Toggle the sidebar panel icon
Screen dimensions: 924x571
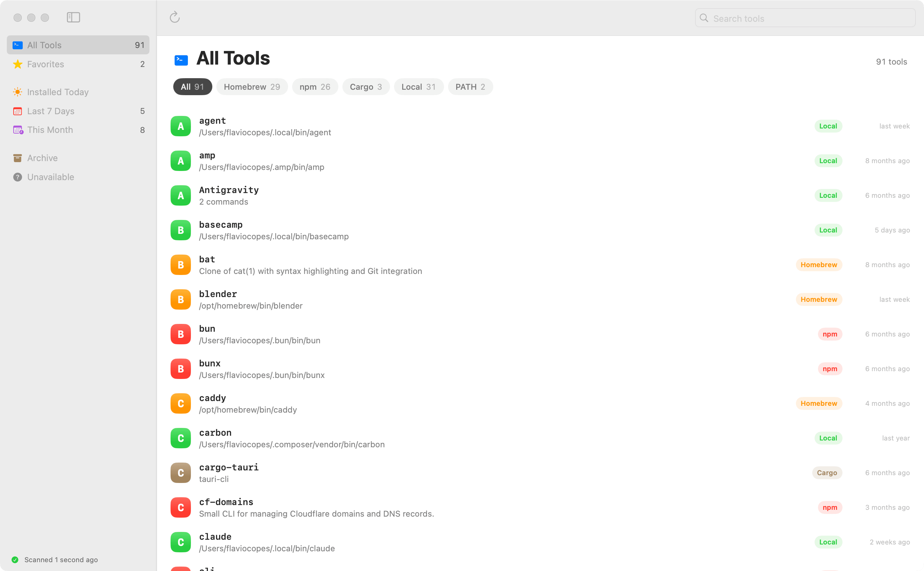click(x=73, y=17)
